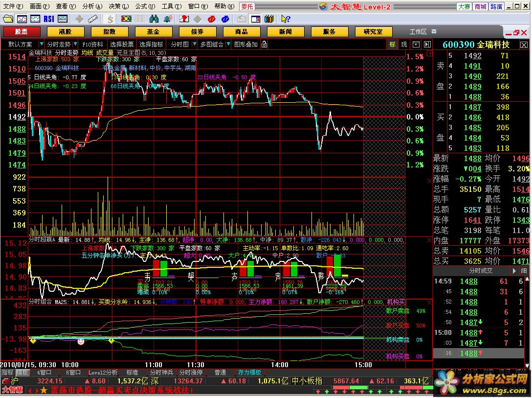The height and width of the screenshot is (398, 532).
Task: Click the collapse panel up-arrow icon
Action: [416, 44]
